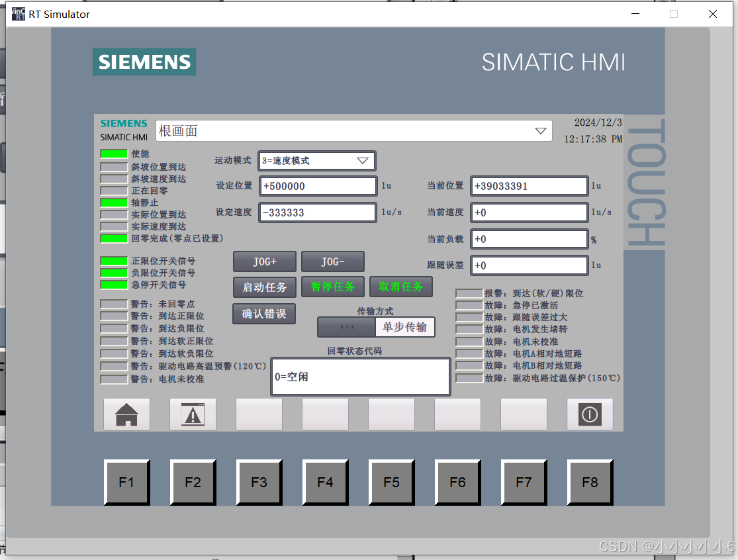Viewport: 738px width, 560px height.
Task: Click the 当前负载 +0 field
Action: pos(530,239)
